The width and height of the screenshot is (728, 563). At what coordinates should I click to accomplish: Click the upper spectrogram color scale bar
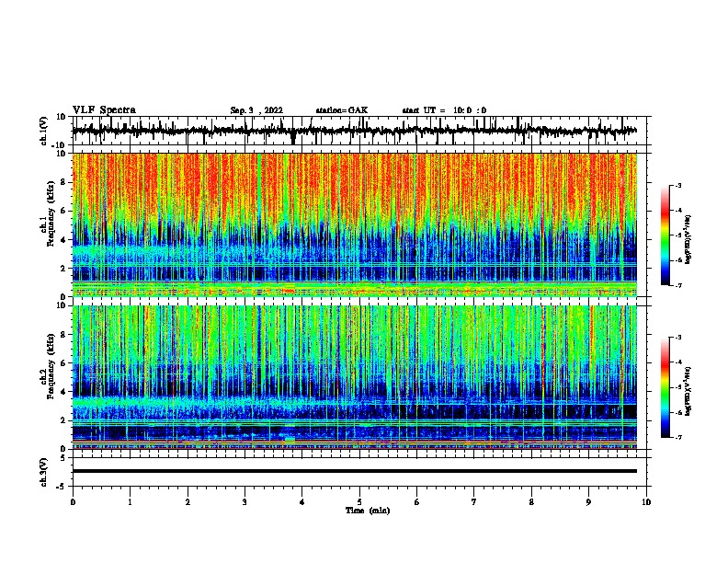coord(665,236)
